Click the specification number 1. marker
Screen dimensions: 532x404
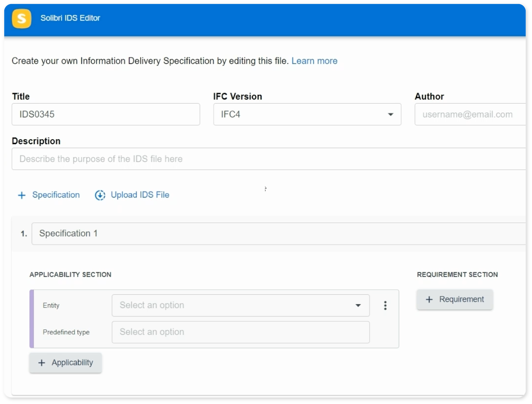point(24,234)
